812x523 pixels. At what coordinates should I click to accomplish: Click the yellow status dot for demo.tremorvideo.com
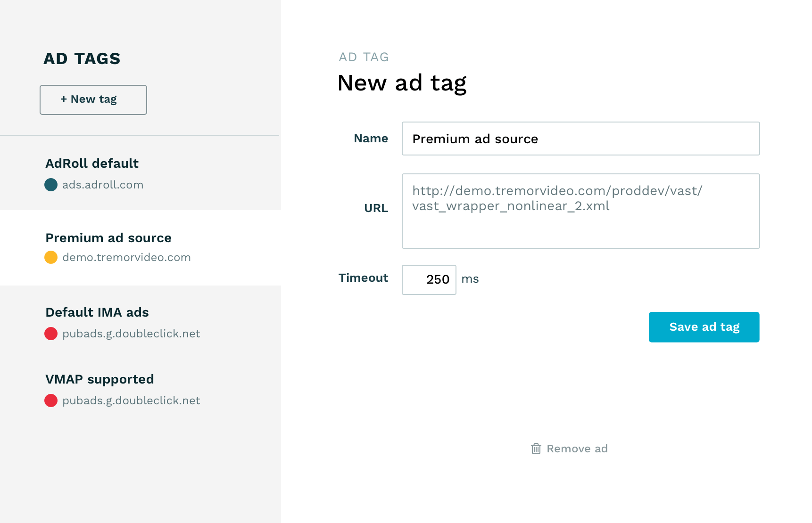[51, 257]
